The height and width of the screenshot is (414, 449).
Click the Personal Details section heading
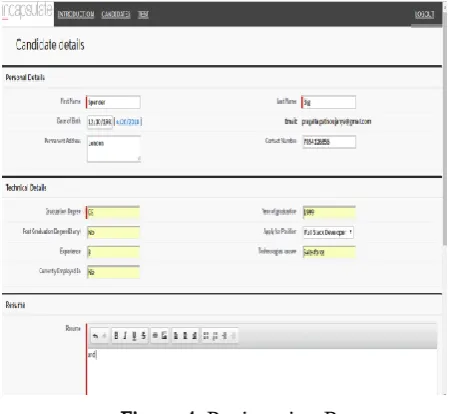pos(25,77)
